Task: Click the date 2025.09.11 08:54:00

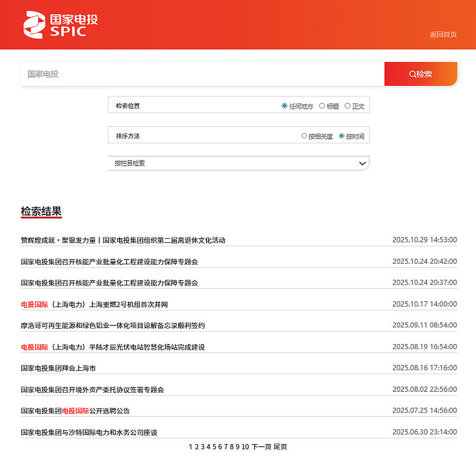Action: (x=425, y=325)
